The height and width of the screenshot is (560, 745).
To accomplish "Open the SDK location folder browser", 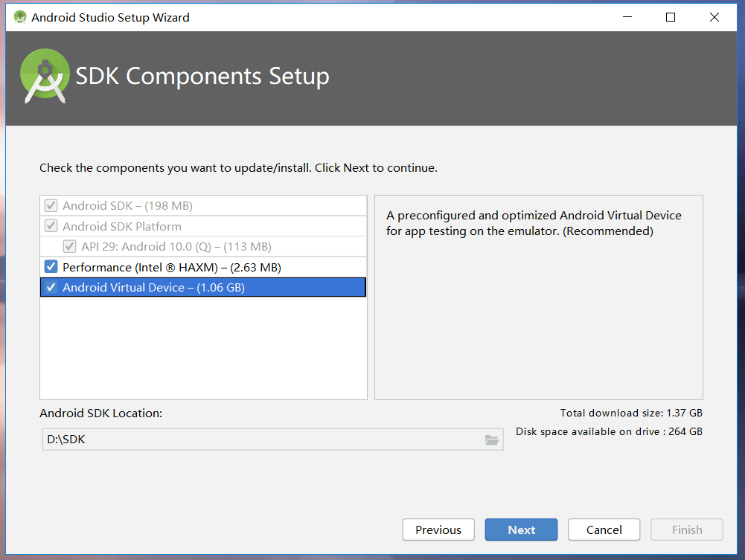I will [x=492, y=440].
